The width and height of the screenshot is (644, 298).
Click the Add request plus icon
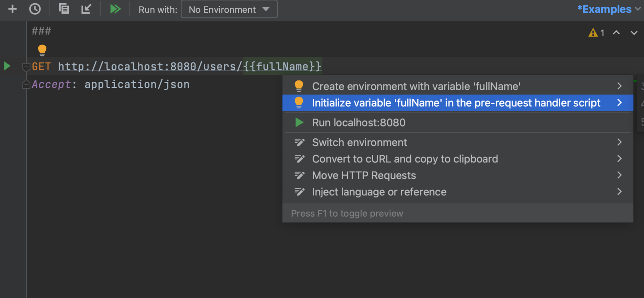(12, 9)
